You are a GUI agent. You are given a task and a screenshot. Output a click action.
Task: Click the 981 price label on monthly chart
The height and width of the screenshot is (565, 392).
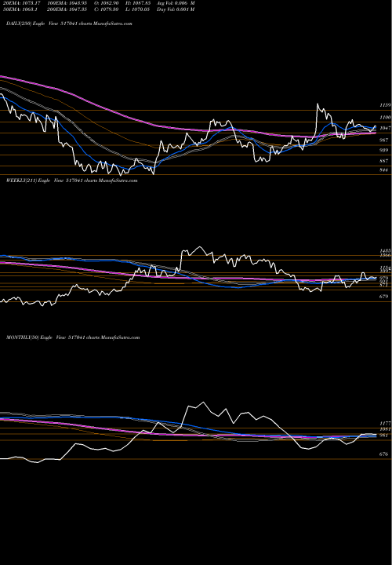pos(384,436)
